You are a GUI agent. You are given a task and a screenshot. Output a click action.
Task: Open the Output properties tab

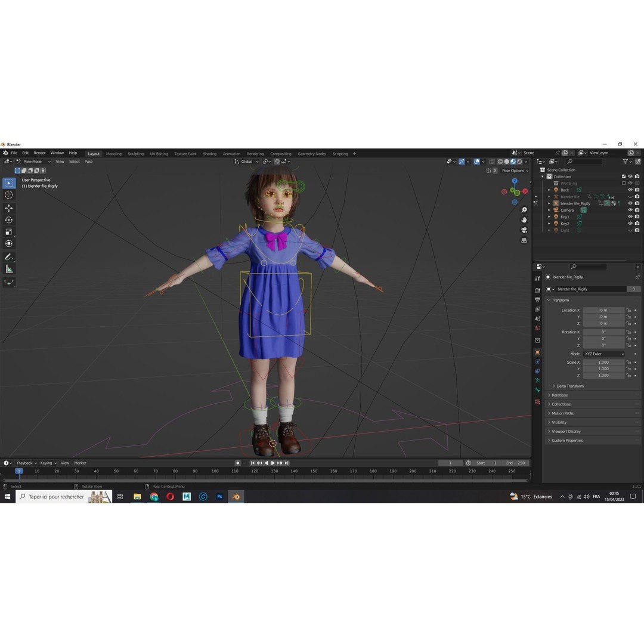[537, 300]
